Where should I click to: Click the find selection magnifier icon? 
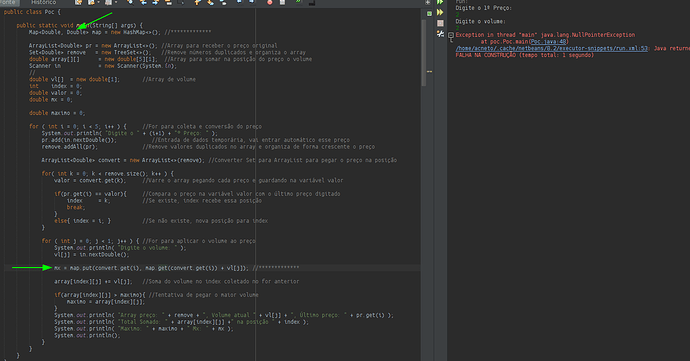131,2
